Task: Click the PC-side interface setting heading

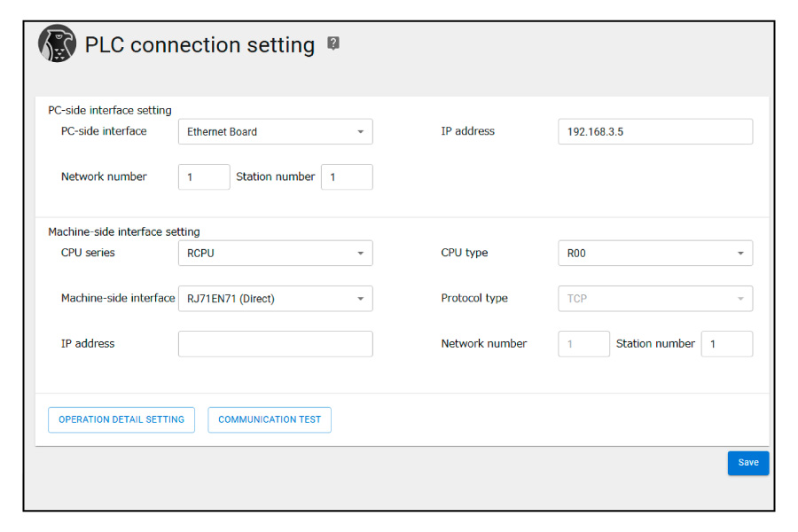Action: click(110, 111)
